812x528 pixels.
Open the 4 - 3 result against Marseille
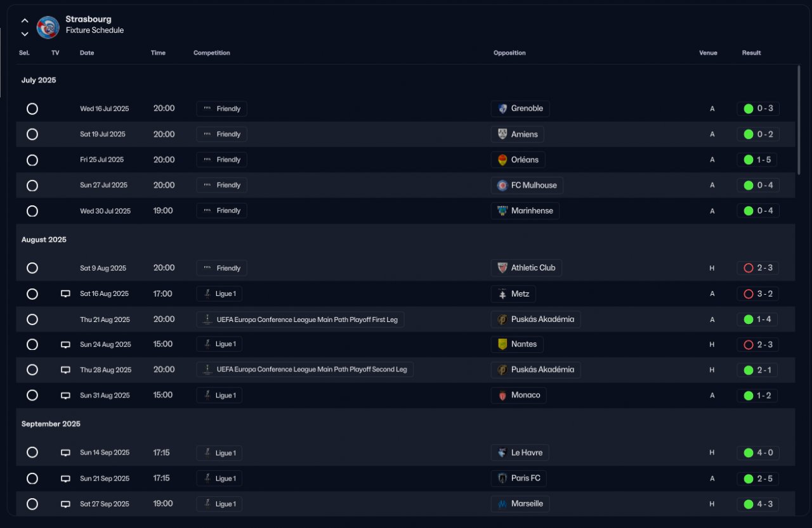coord(758,504)
